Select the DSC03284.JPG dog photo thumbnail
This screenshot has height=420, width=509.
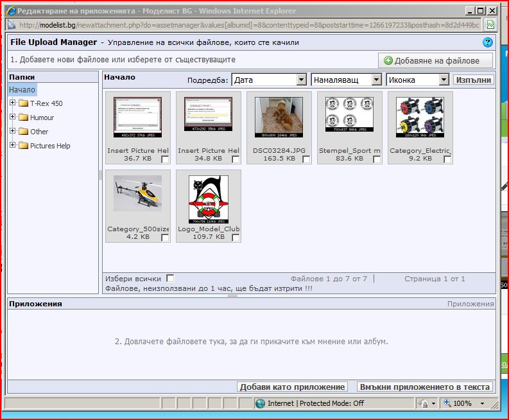[279, 117]
